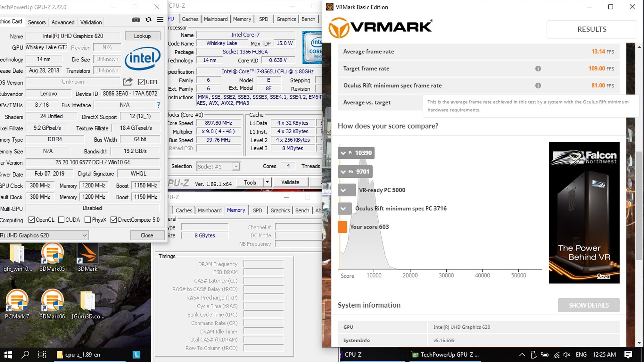Click the orange Your score marker
This screenshot has height=362, width=644.
click(342, 227)
